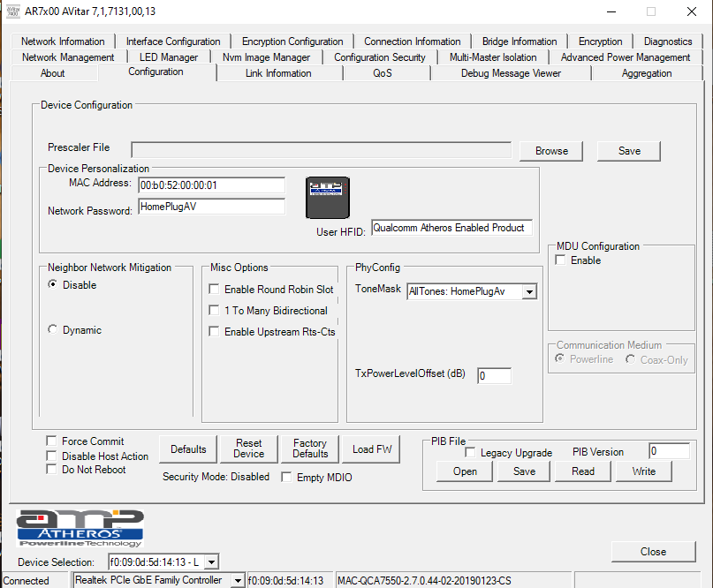This screenshot has height=588, width=713.
Task: Go to the QoS tab
Action: [382, 73]
